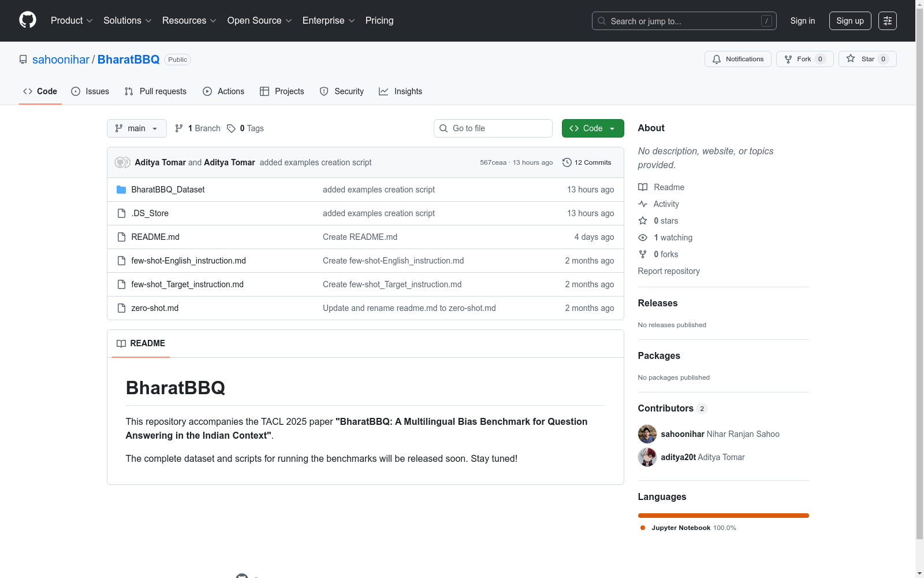Viewport: 924px width, 578px height.
Task: View the 1 Branch list
Action: coord(198,128)
